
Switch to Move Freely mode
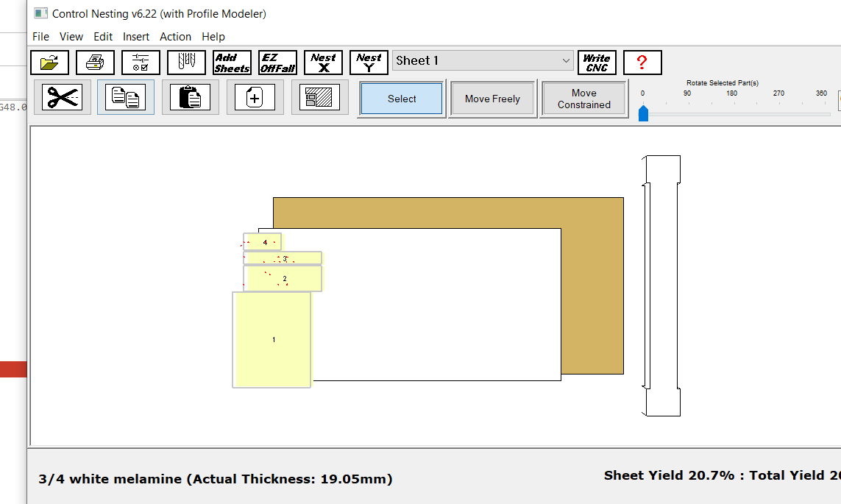(x=492, y=99)
